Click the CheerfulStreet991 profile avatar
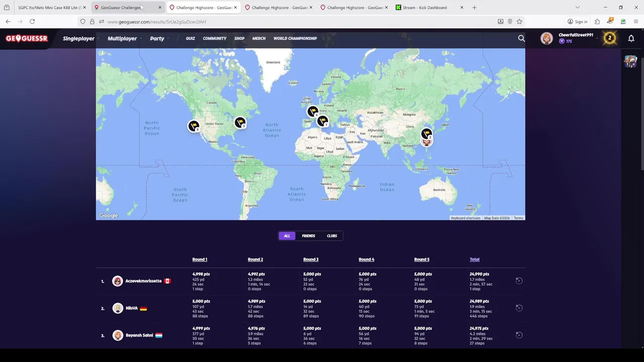 coord(546,38)
